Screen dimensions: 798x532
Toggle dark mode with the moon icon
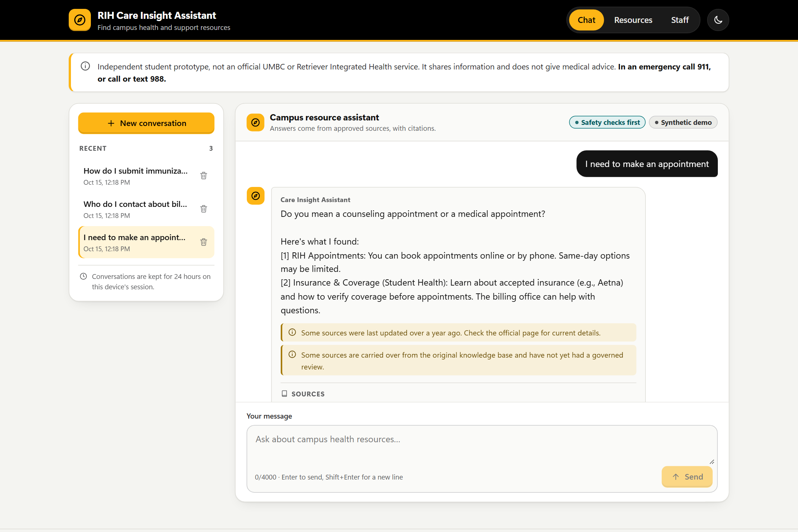[718, 20]
